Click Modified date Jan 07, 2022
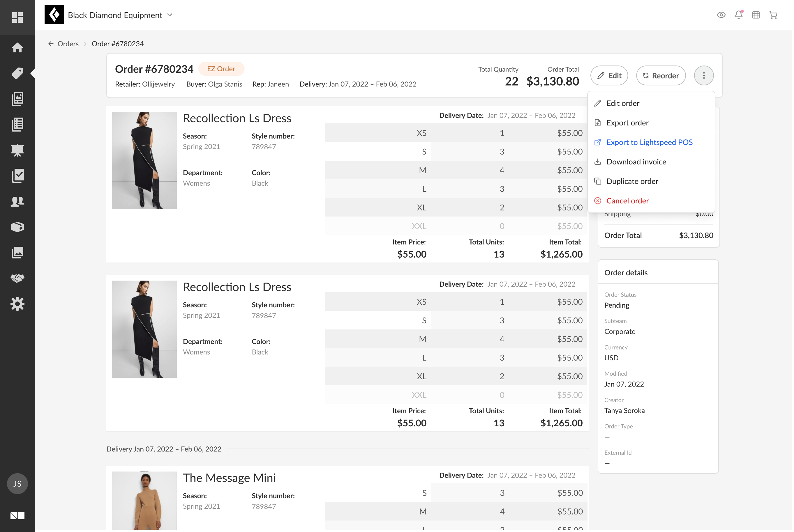The image size is (794, 532). tap(625, 385)
